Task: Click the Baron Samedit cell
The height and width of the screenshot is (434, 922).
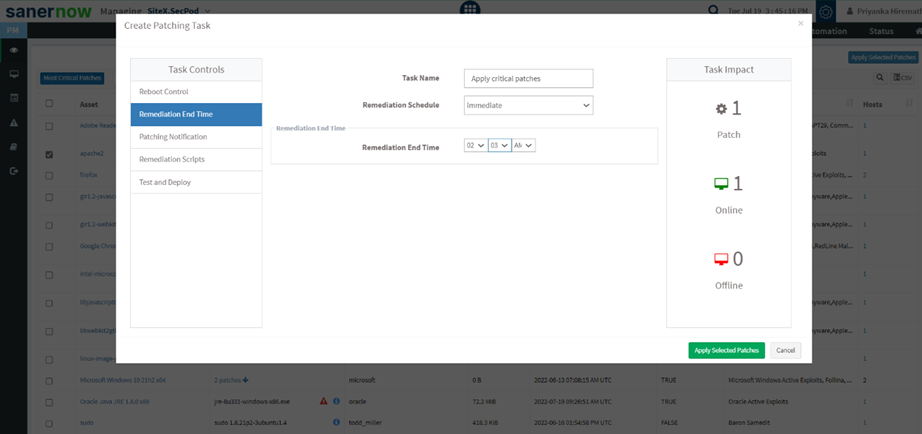Action: [749, 423]
